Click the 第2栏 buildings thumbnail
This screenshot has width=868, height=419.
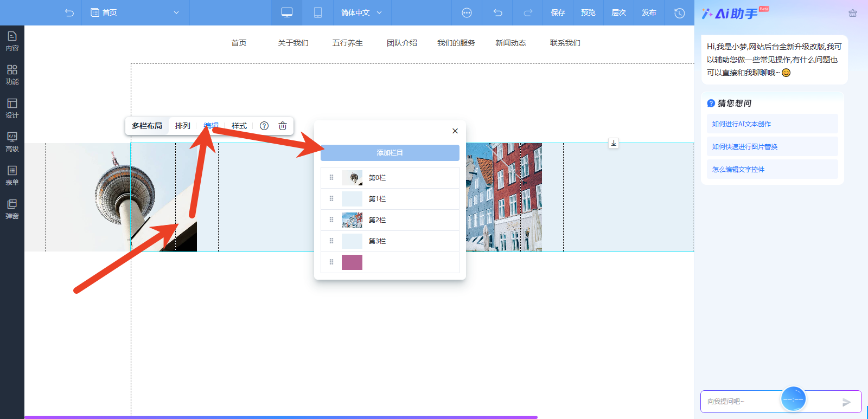(352, 220)
